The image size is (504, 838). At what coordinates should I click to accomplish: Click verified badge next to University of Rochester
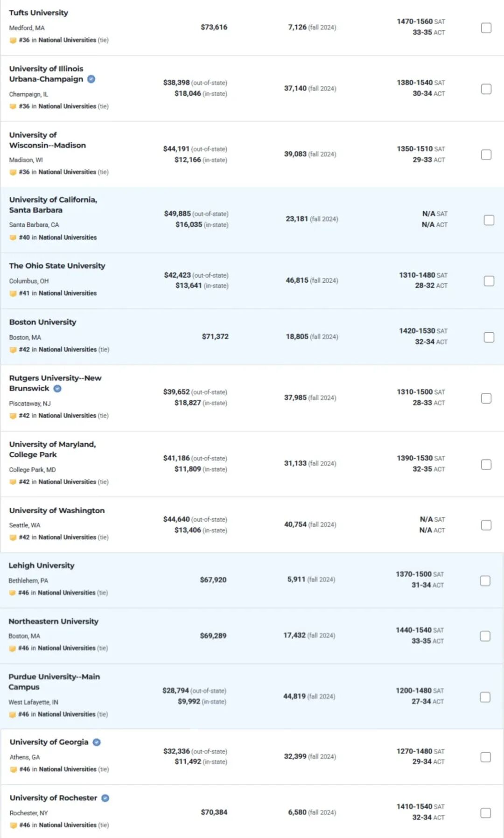click(105, 798)
